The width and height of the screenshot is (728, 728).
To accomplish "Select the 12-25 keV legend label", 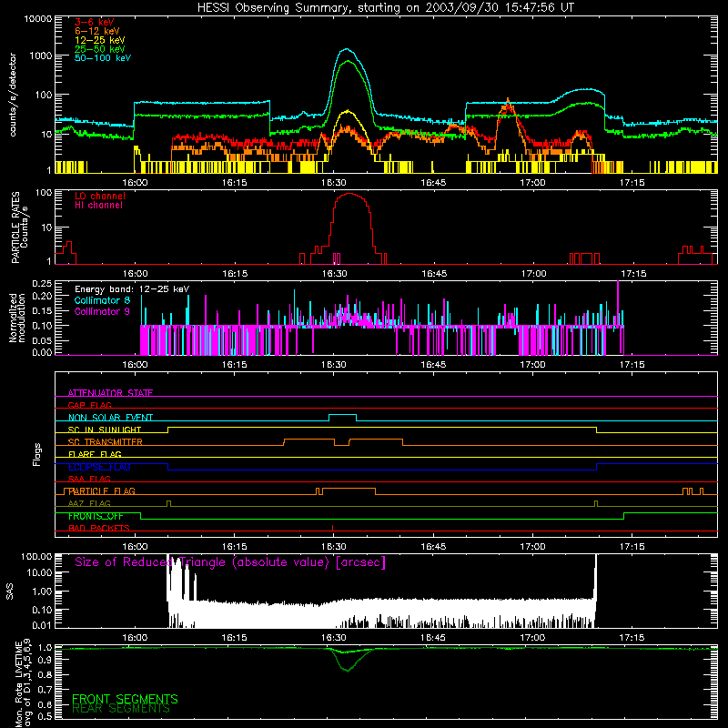I will [x=100, y=40].
